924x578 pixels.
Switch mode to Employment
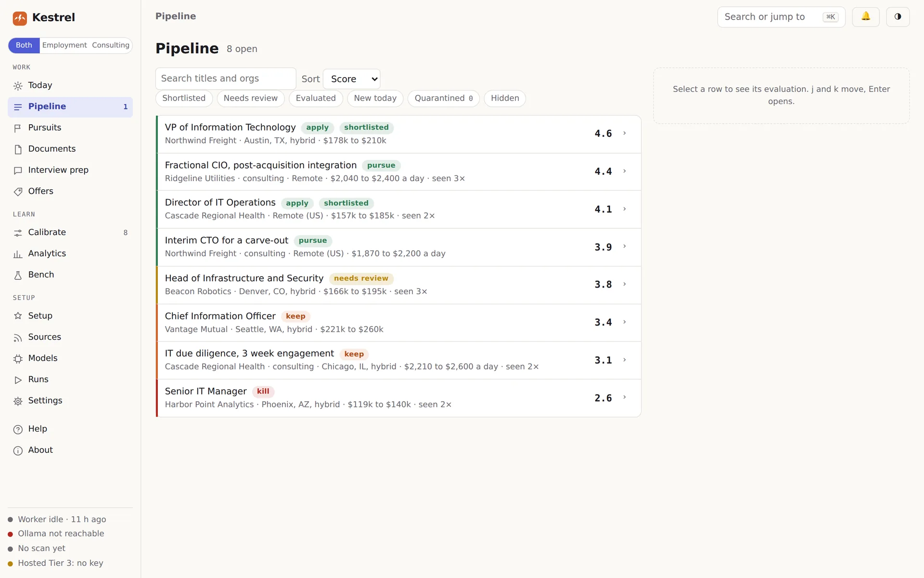64,45
